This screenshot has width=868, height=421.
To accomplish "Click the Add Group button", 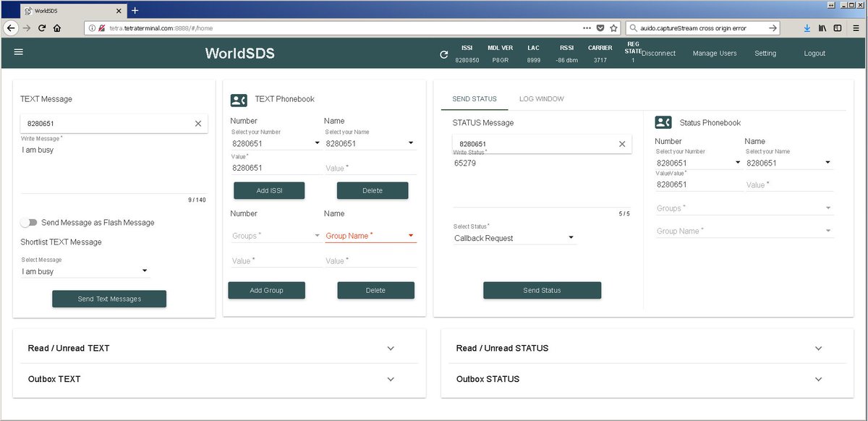I will coord(266,290).
